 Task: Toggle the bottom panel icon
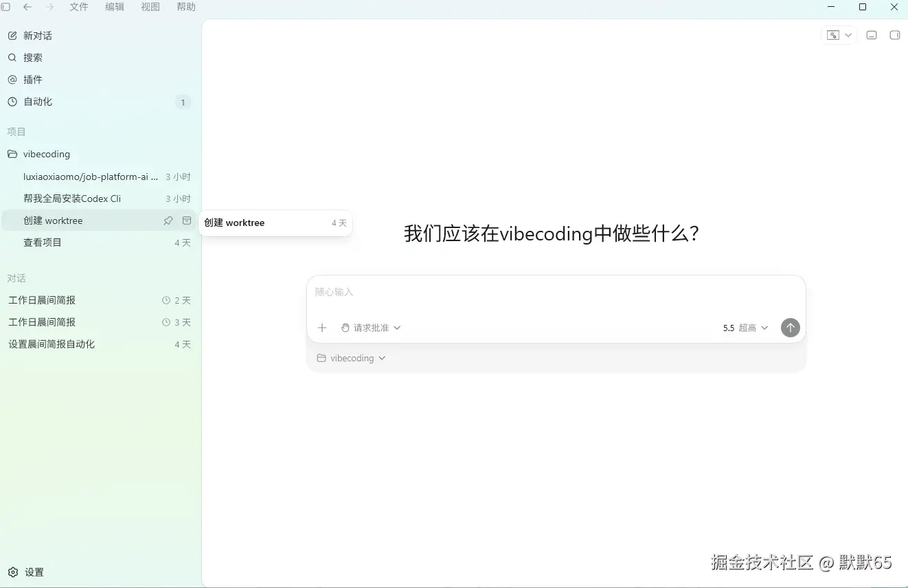point(872,35)
